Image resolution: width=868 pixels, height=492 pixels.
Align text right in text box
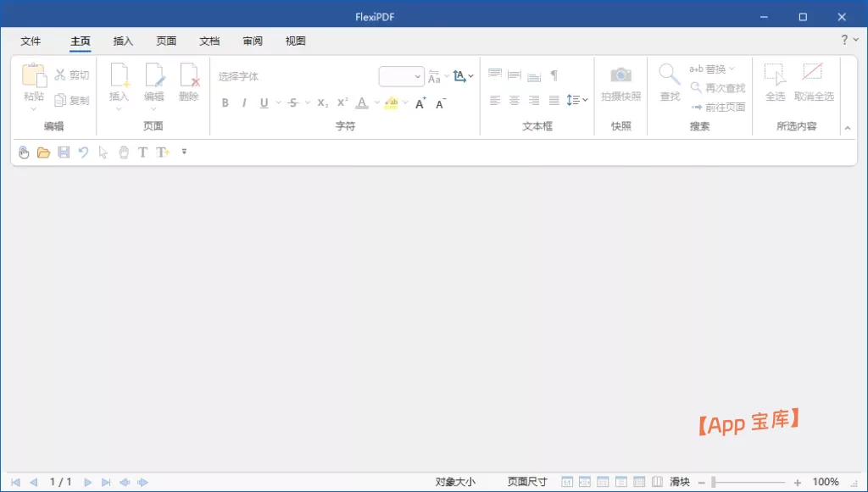pyautogui.click(x=534, y=100)
